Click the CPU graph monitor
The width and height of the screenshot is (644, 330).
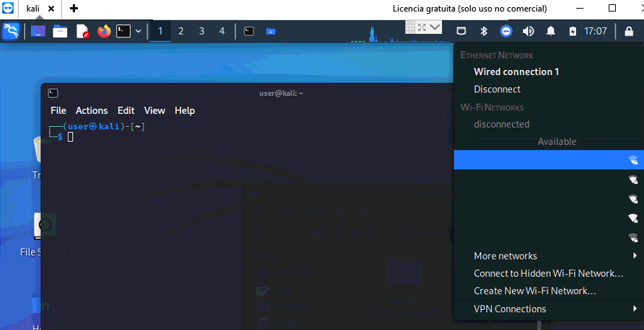pyautogui.click(x=400, y=35)
